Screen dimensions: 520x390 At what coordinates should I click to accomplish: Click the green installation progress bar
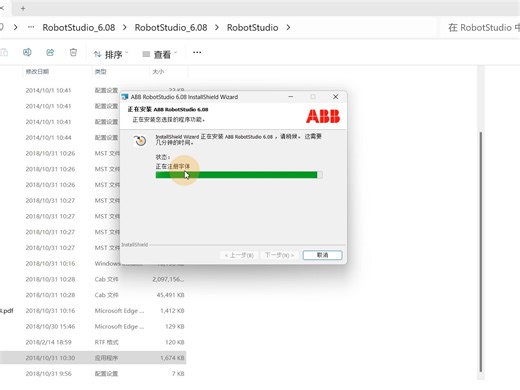pyautogui.click(x=239, y=175)
